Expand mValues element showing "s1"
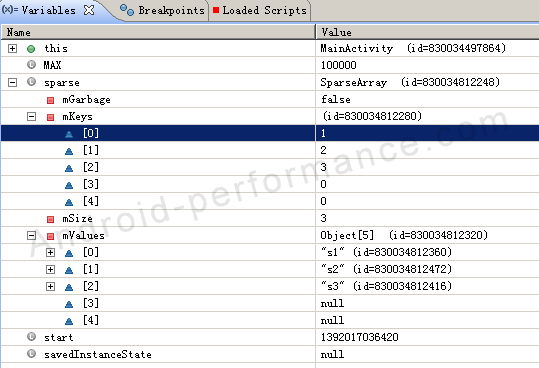This screenshot has height=368, width=539. [x=51, y=253]
